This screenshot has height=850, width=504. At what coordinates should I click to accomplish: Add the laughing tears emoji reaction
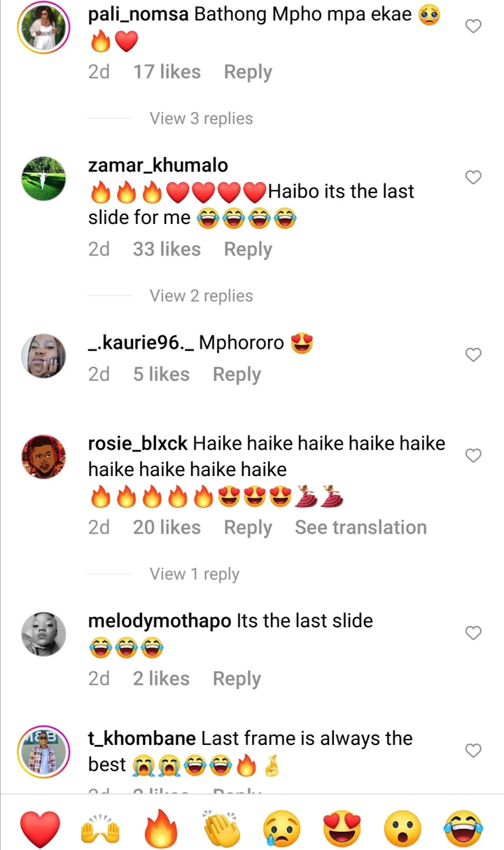(x=463, y=829)
